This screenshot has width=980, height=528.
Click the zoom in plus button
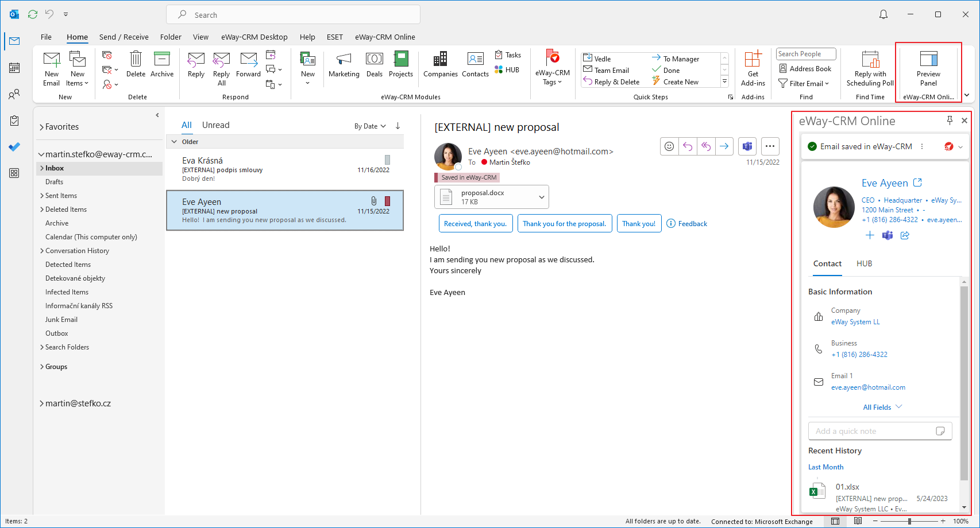click(x=943, y=521)
